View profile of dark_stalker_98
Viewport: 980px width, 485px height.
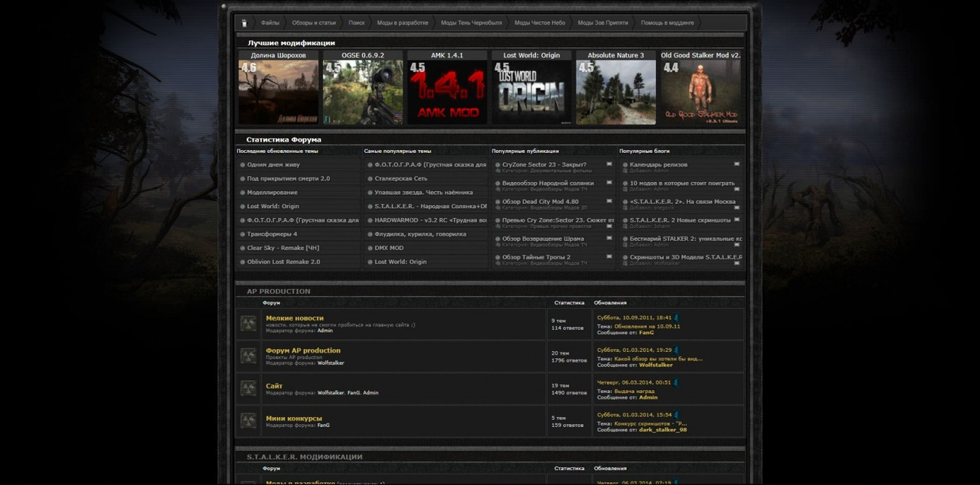(663, 430)
